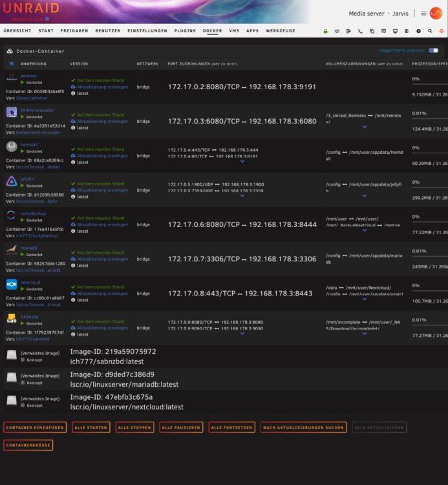Click Image-ID: 219a59075972 text
Viewport: 448px width, 485px height.
(x=113, y=352)
